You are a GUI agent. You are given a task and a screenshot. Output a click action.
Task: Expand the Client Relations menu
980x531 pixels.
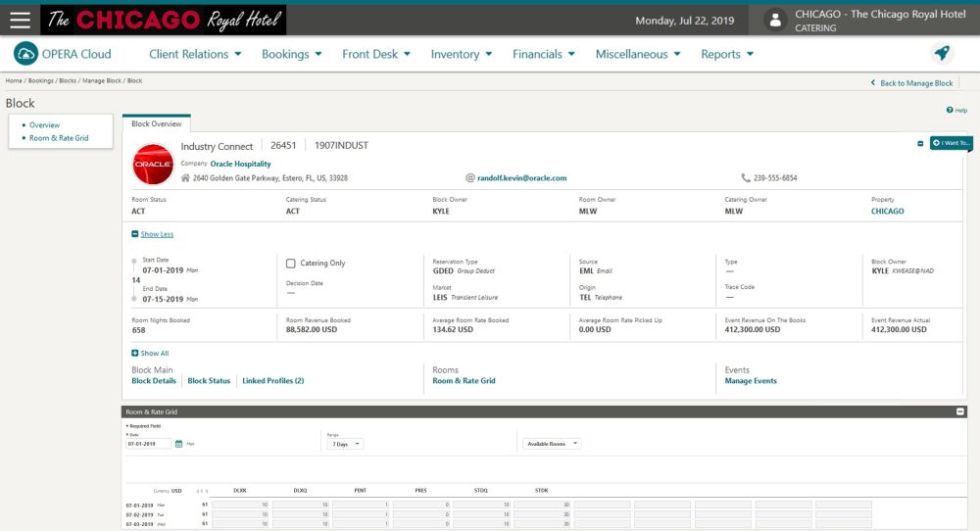[x=195, y=54]
